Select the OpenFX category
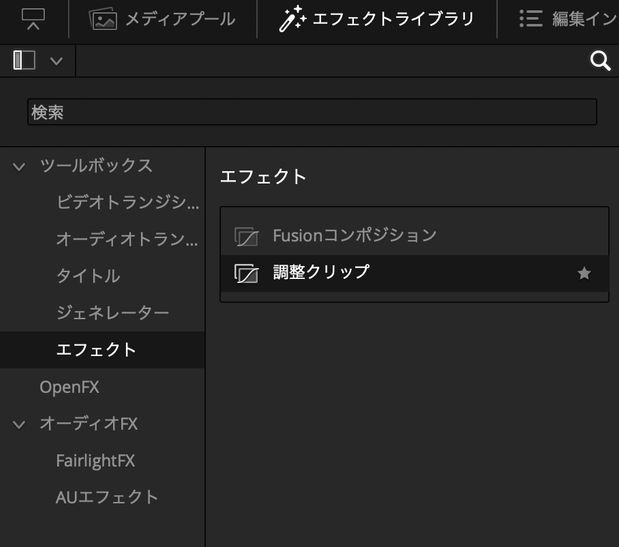619x547 pixels. [x=69, y=387]
